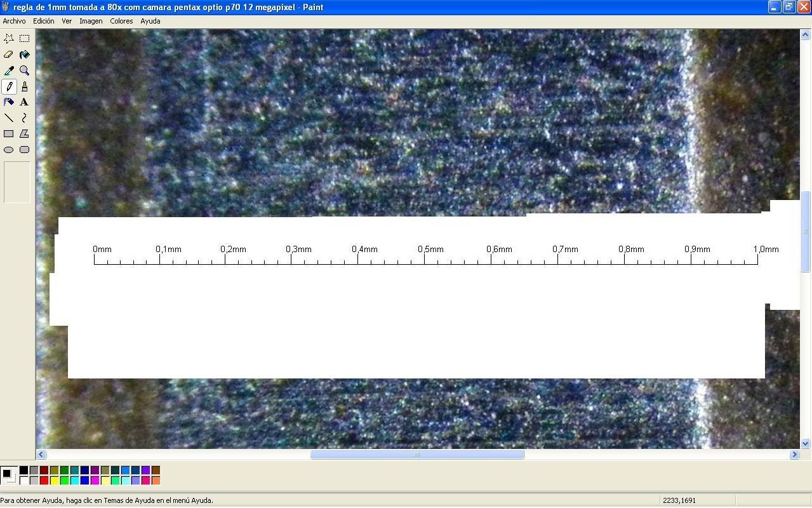This screenshot has width=812, height=508.
Task: Click the foreground/background color indicator box
Action: click(9, 475)
